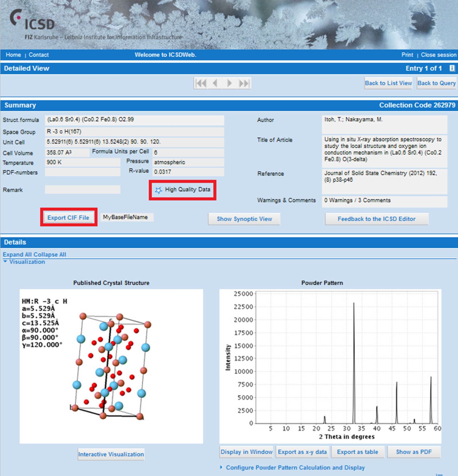The height and width of the screenshot is (476, 458).
Task: Select the Space Group value R -3 c H(167)
Action: [x=135, y=132]
